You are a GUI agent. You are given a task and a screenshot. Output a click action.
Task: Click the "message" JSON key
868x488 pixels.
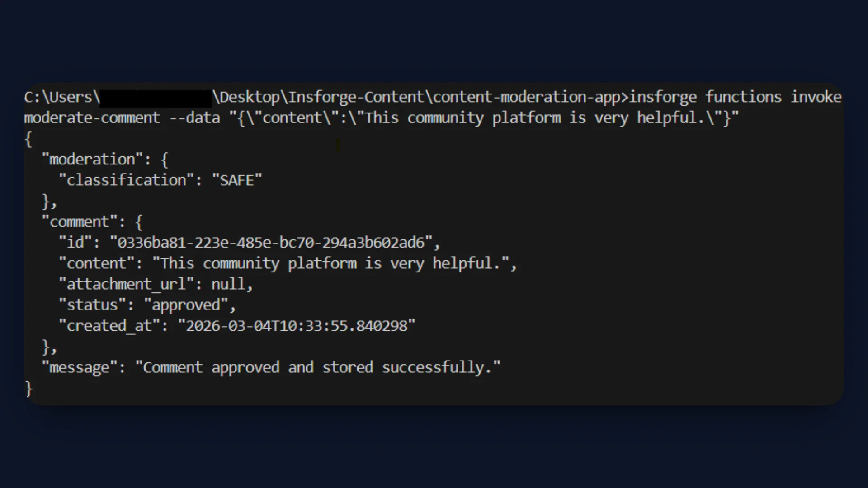coord(80,367)
